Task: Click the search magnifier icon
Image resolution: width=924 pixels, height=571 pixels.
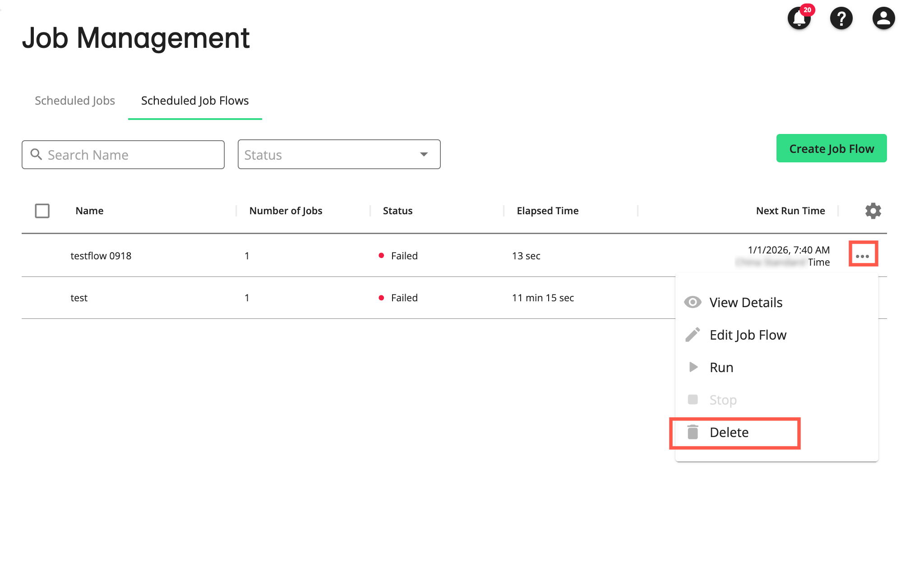Action: click(x=37, y=155)
